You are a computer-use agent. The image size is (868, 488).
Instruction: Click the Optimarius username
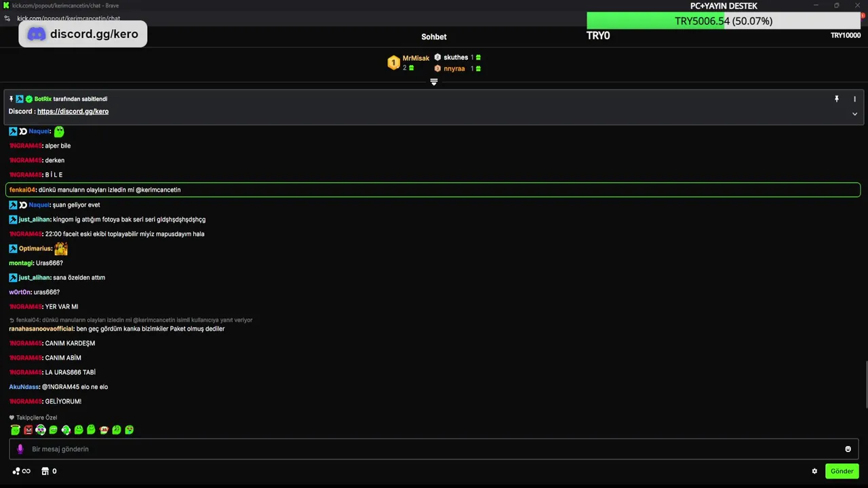pos(35,249)
